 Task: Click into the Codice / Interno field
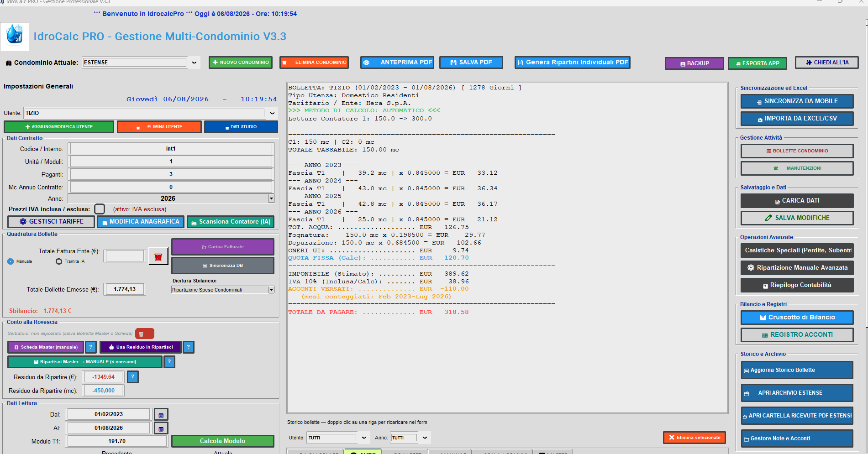[x=171, y=149]
